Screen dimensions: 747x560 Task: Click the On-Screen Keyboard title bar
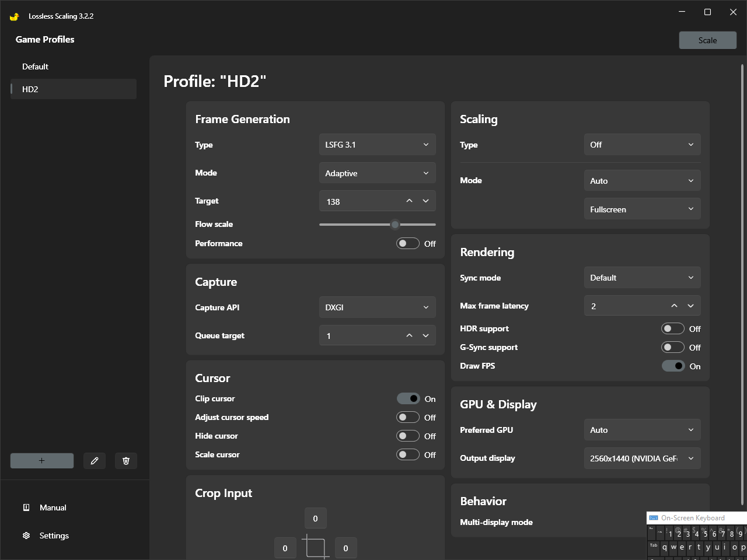click(697, 518)
